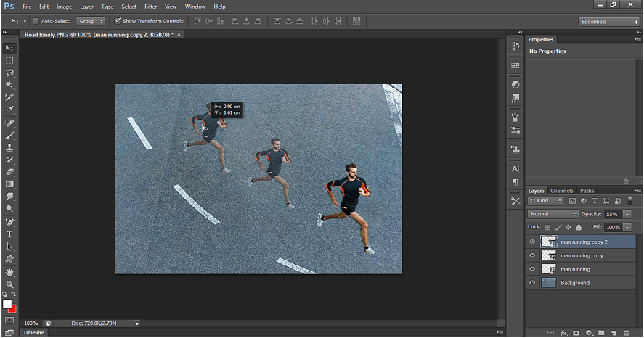Toggle lock position

(568, 227)
